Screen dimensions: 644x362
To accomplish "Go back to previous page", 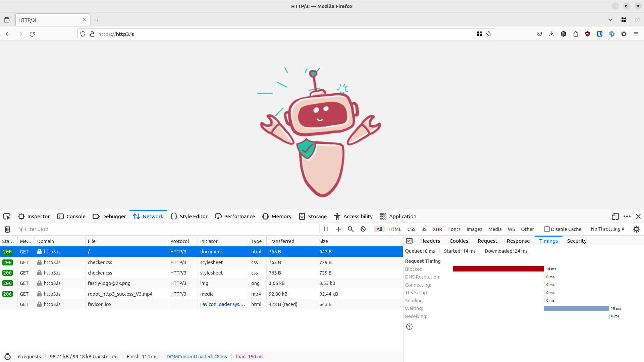I will [8, 34].
